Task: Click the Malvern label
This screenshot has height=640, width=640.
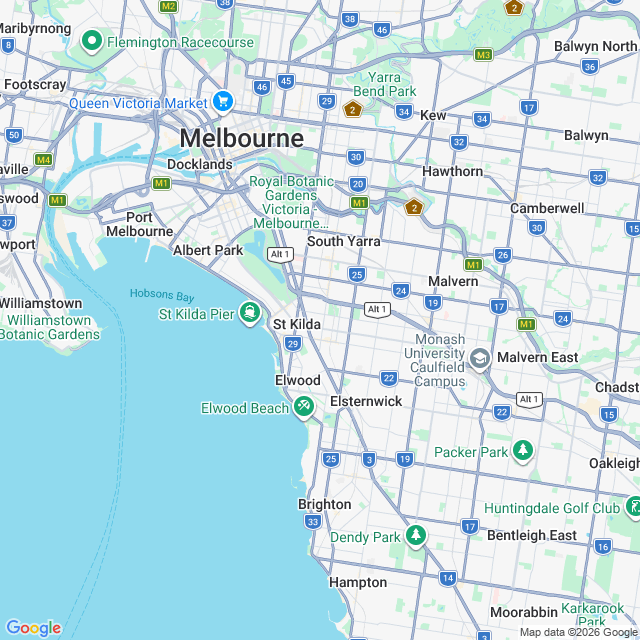Action: pos(453,281)
